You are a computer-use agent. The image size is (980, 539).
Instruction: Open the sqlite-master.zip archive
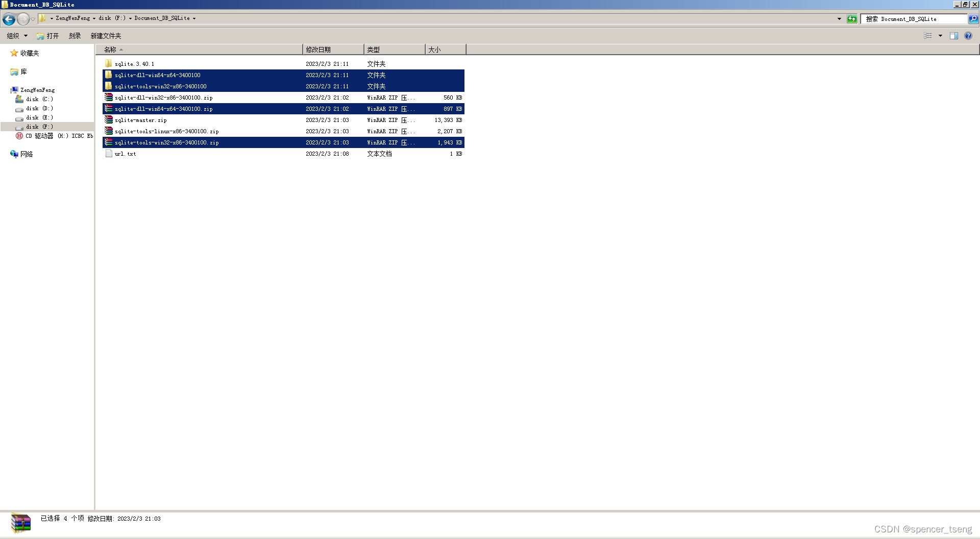pos(140,120)
